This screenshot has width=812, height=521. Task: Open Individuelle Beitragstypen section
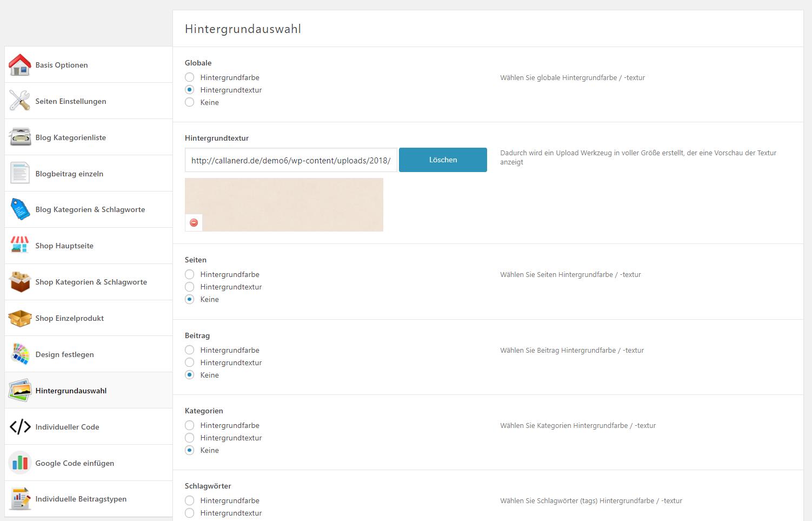tap(89, 499)
